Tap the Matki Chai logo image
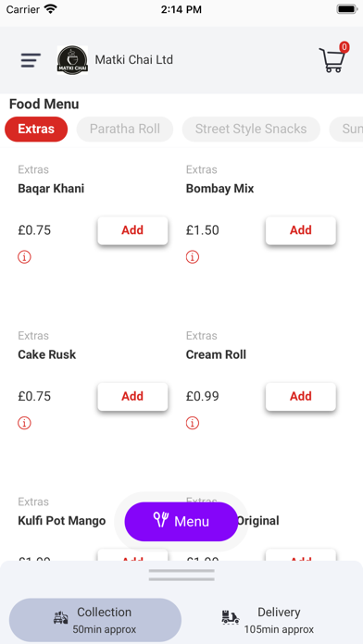Image resolution: width=363 pixels, height=644 pixels. [72, 60]
